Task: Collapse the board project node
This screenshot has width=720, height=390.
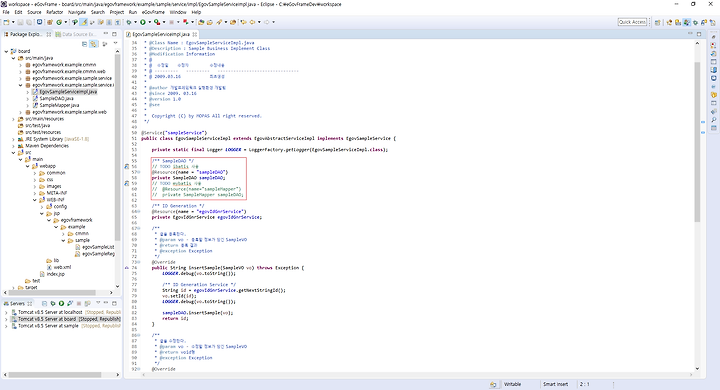Action: (x=6, y=51)
